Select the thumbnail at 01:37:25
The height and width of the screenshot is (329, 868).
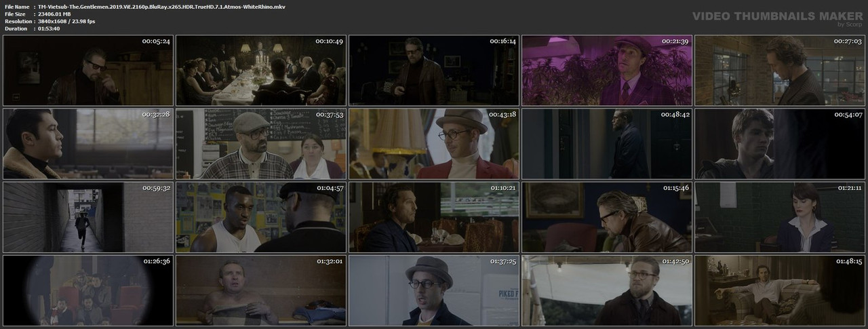[434, 290]
